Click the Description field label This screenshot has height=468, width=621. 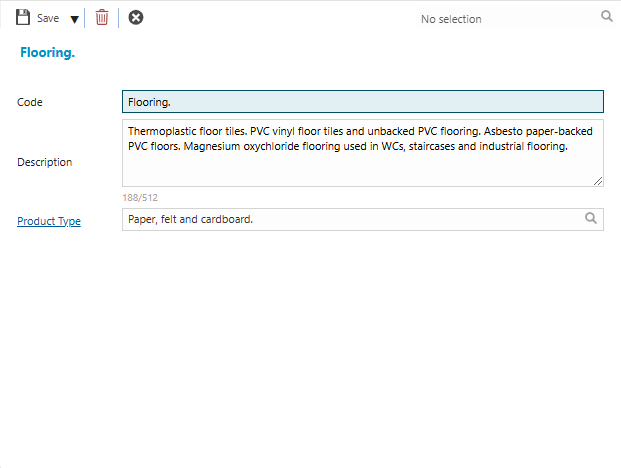44,162
